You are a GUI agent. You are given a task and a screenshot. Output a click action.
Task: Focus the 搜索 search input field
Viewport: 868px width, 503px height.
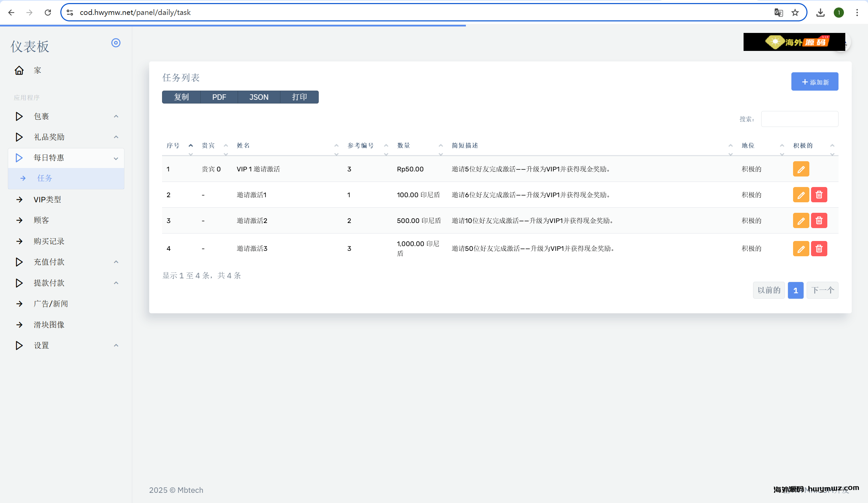799,119
